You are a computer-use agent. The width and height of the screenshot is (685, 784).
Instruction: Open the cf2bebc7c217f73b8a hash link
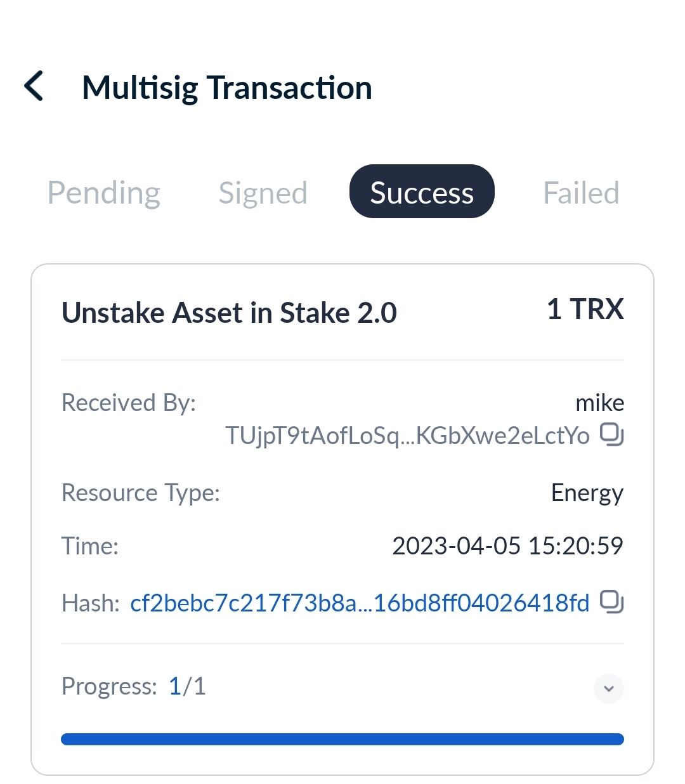(360, 603)
